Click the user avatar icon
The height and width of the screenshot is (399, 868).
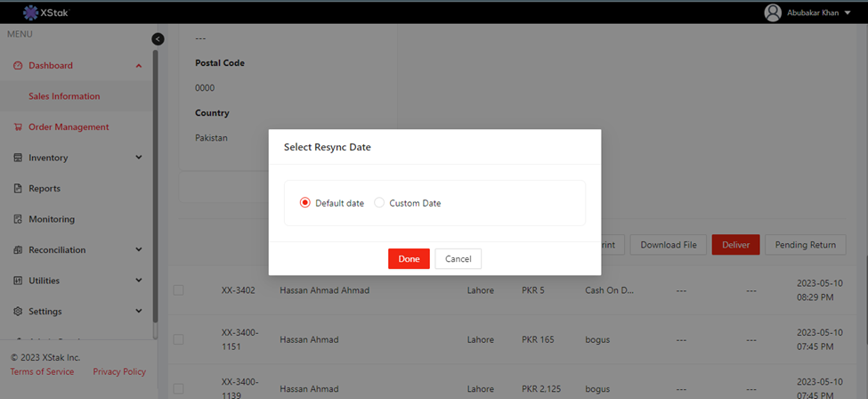pyautogui.click(x=773, y=12)
